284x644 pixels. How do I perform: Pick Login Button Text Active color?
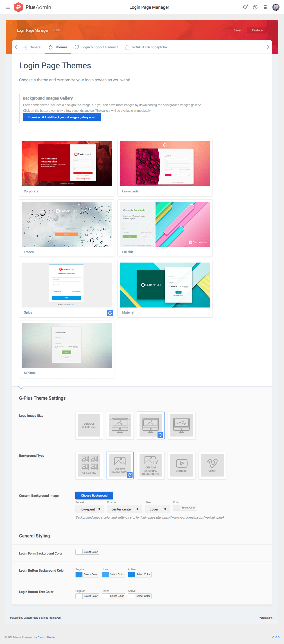coord(140,596)
